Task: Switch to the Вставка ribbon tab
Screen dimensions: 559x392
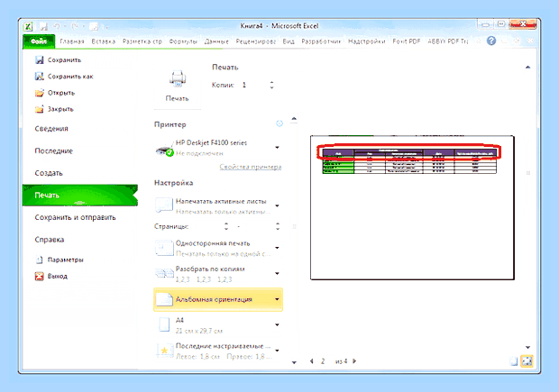Action: (104, 41)
